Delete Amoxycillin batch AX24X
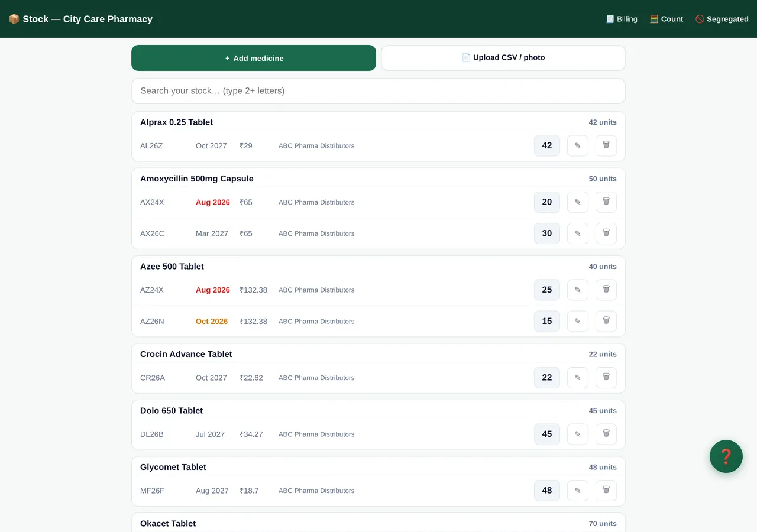Screen dimensions: 757x532 click(x=606, y=202)
